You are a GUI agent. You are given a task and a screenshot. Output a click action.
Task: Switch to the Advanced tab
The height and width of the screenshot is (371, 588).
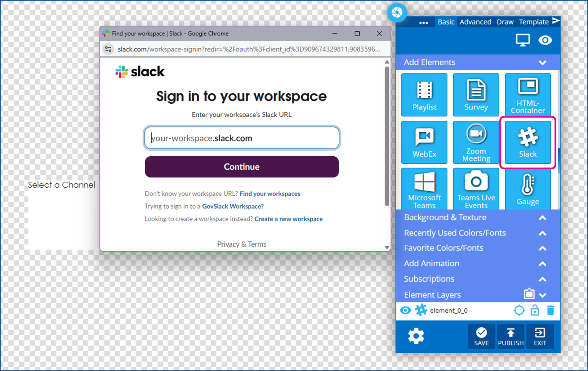(475, 22)
